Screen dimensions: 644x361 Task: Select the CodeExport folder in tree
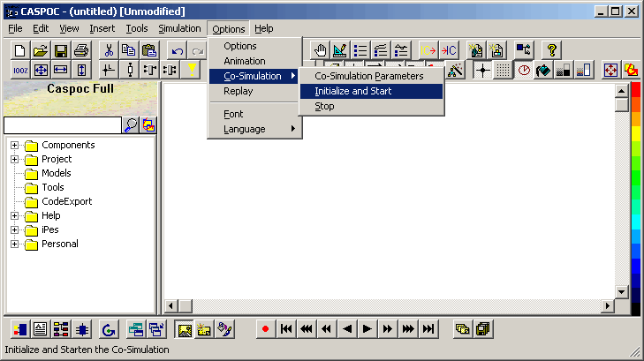click(67, 201)
